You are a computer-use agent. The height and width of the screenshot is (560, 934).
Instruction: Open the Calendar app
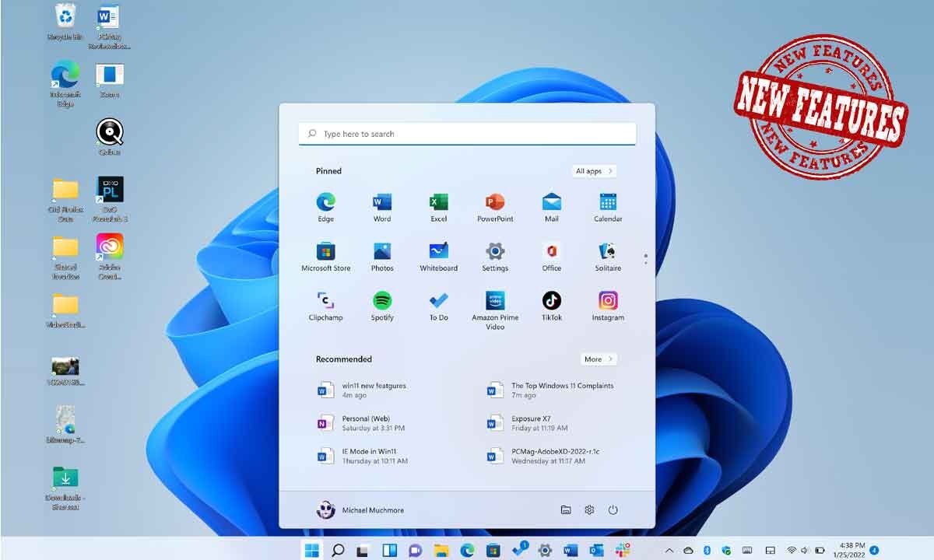coord(608,208)
